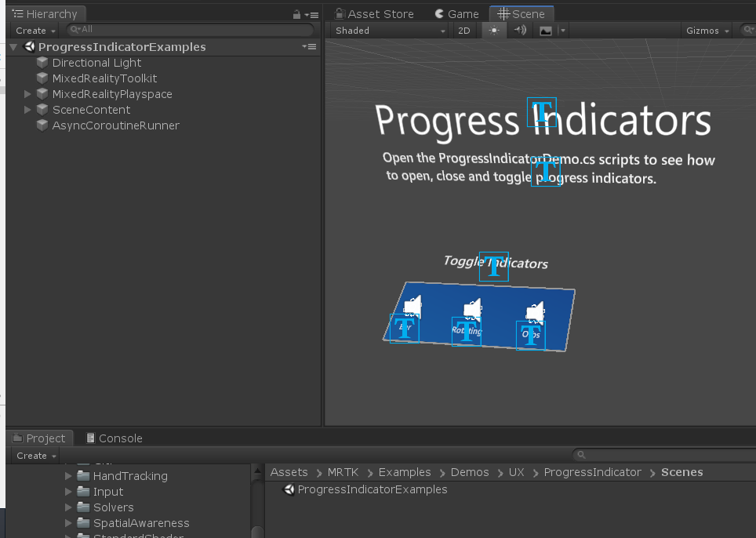Select the MixedRealityPlayspace row
Image resolution: width=756 pixels, height=538 pixels.
(163, 94)
